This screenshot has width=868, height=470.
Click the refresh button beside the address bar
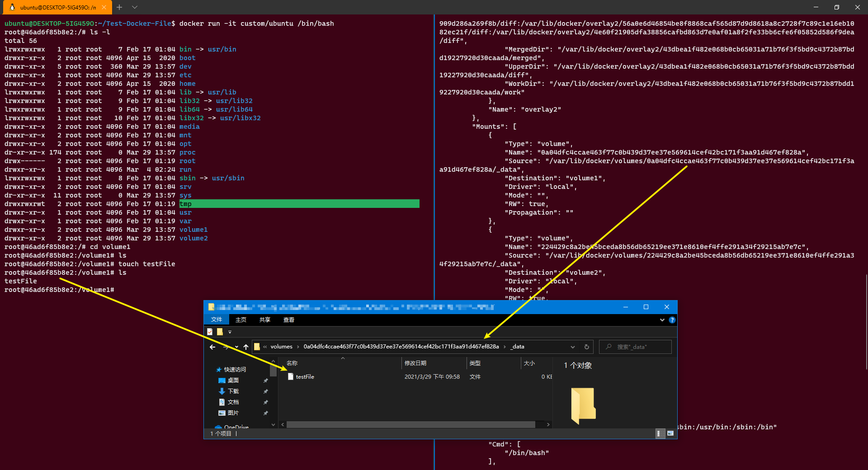pyautogui.click(x=587, y=347)
